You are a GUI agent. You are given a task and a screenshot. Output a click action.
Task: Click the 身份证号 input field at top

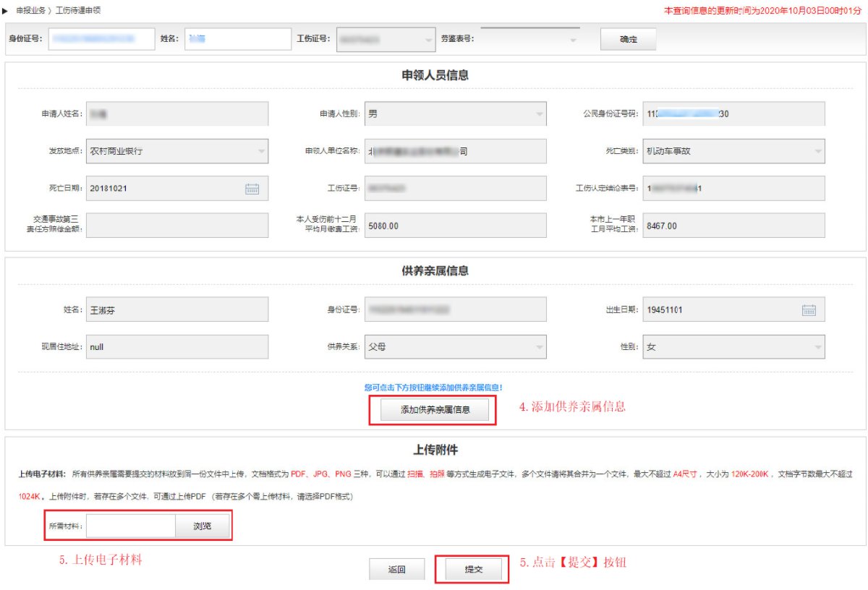coord(101,39)
